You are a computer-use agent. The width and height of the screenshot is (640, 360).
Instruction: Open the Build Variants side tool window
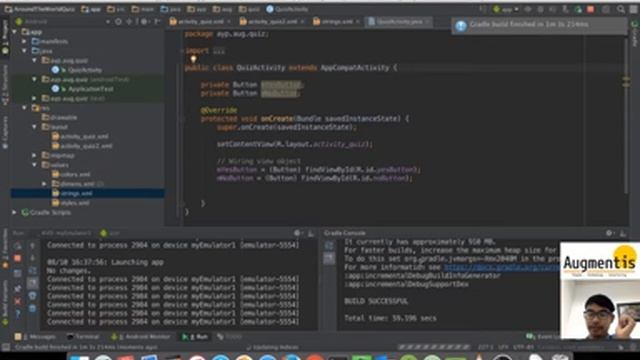pyautogui.click(x=5, y=303)
